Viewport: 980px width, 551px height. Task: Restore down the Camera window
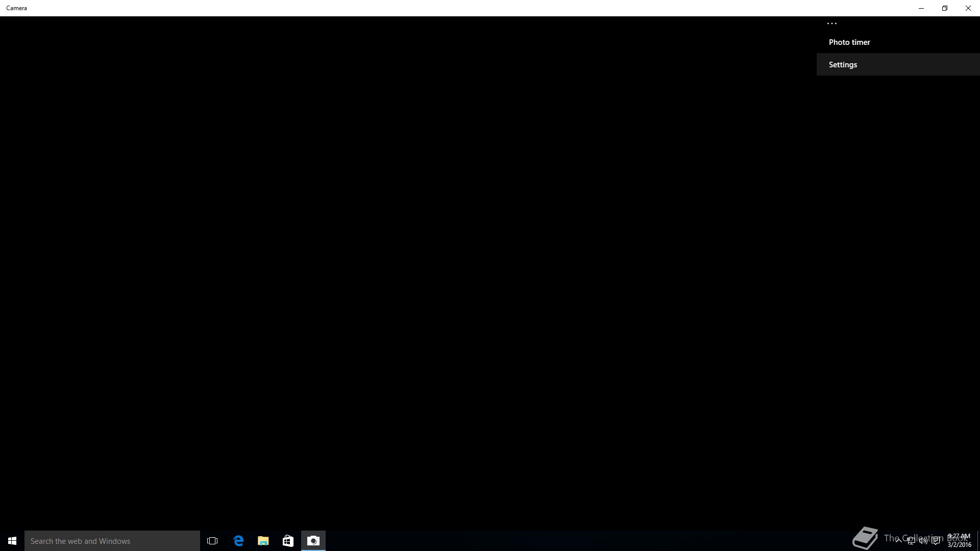pyautogui.click(x=945, y=8)
